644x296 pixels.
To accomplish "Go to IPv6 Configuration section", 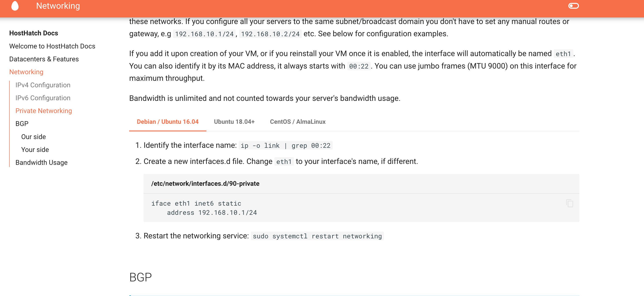I will click(43, 98).
